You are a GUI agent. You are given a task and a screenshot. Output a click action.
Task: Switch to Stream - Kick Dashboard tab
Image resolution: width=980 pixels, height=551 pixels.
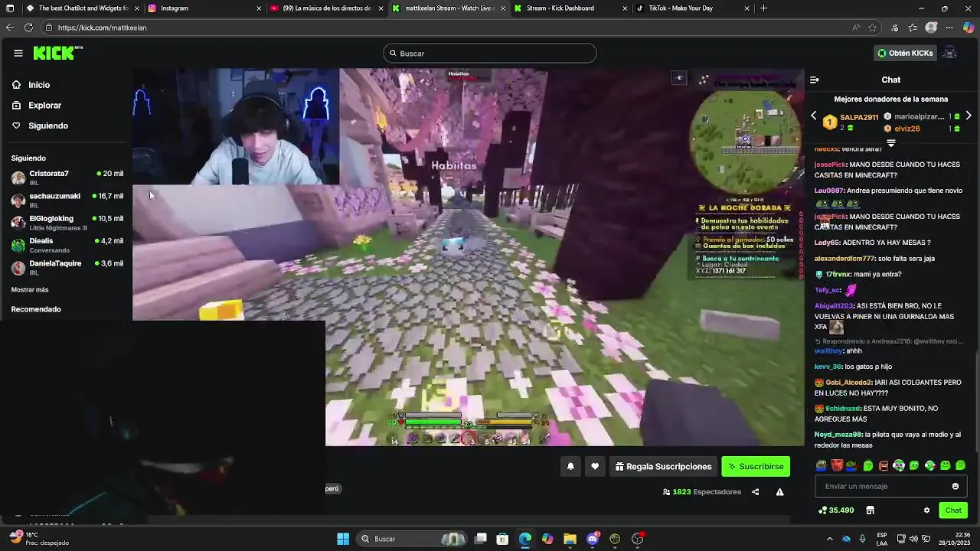570,8
